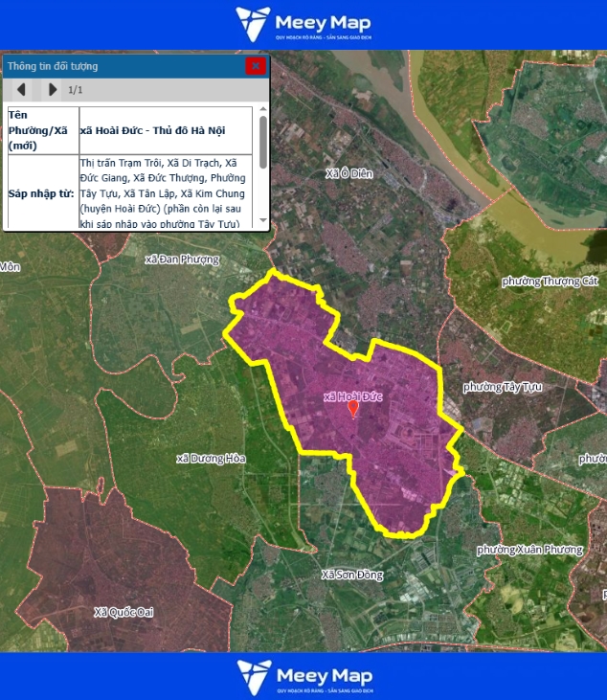This screenshot has height=700, width=607.
Task: Close the Thông tin đối tượng popup
Action: coord(255,66)
